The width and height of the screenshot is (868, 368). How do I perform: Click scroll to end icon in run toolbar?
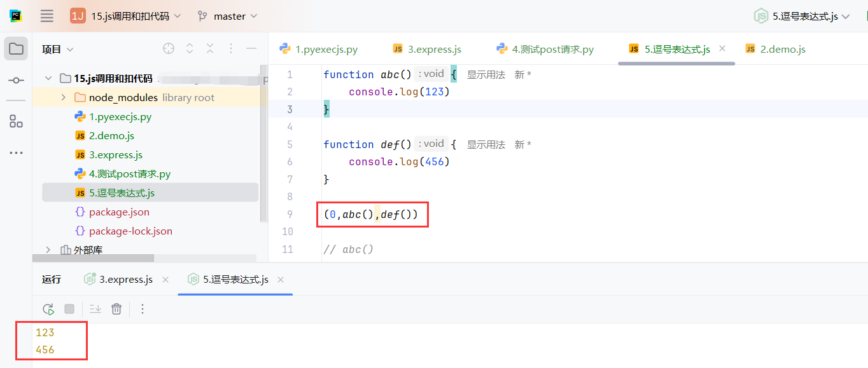coord(95,309)
